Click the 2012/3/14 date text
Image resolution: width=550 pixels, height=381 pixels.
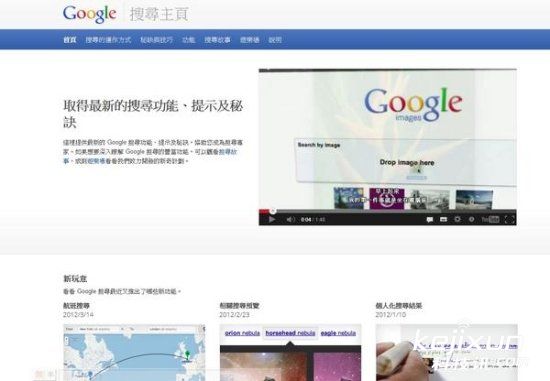point(78,315)
